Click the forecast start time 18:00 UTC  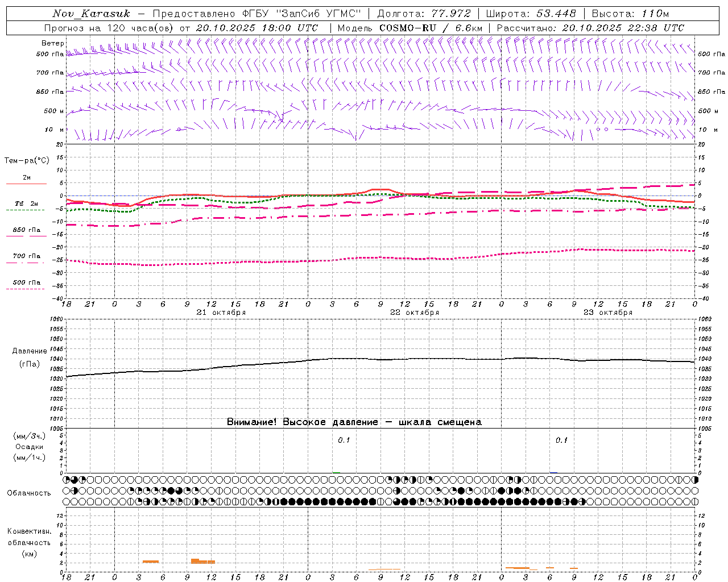[x=290, y=28]
